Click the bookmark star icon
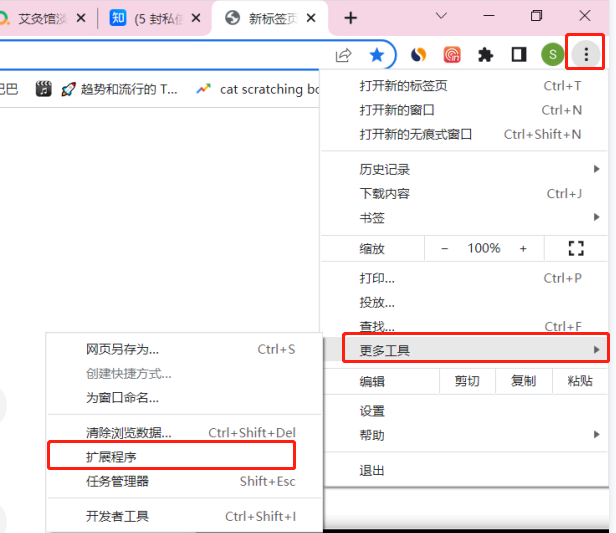Screen dimensions: 616x533 click(377, 54)
